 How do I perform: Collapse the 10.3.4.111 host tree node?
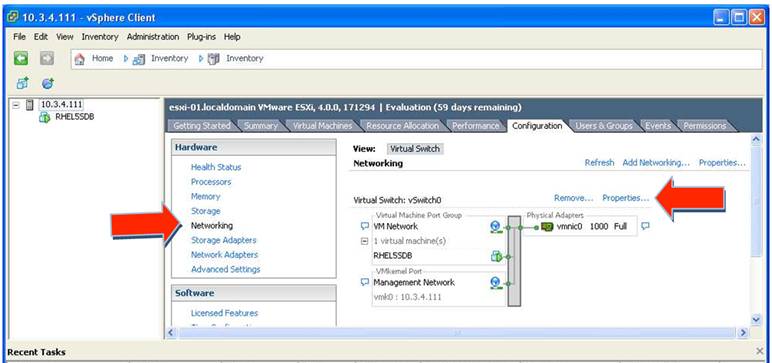16,104
